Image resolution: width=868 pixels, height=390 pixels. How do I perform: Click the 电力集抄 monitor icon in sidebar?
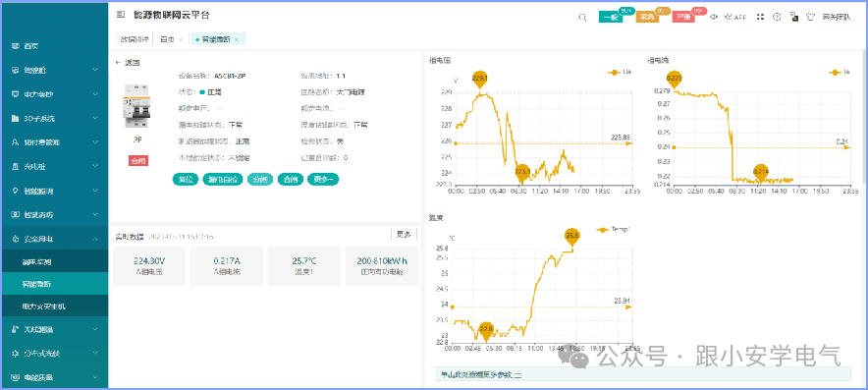pos(15,94)
